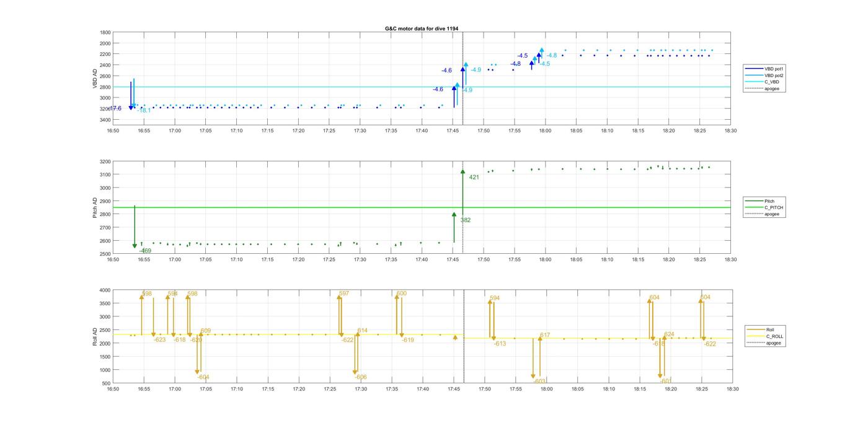
Task: Click the 614 roll label
Action: click(363, 331)
